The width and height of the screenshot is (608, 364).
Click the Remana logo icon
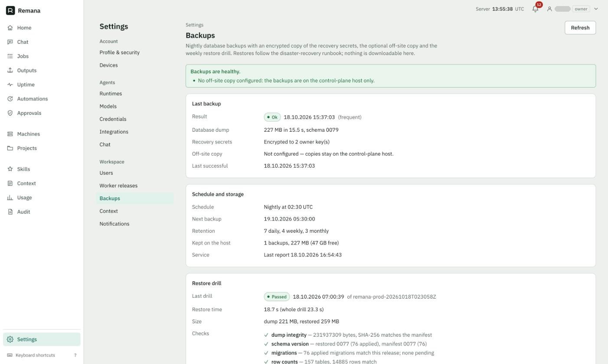click(x=10, y=10)
